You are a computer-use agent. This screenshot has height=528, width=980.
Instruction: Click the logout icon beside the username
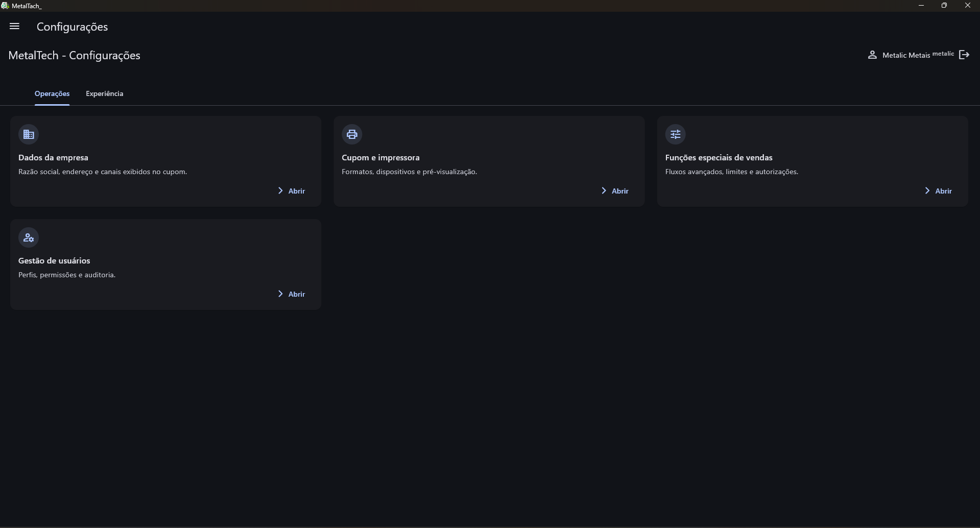(964, 55)
